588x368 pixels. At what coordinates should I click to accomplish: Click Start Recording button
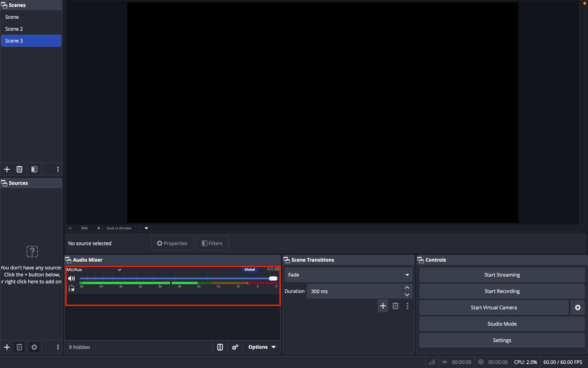[x=502, y=291]
